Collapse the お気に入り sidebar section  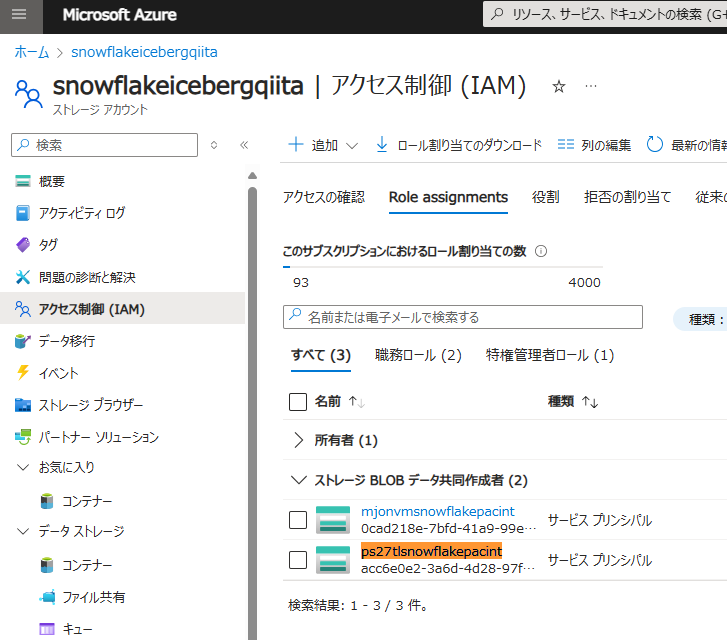point(23,467)
